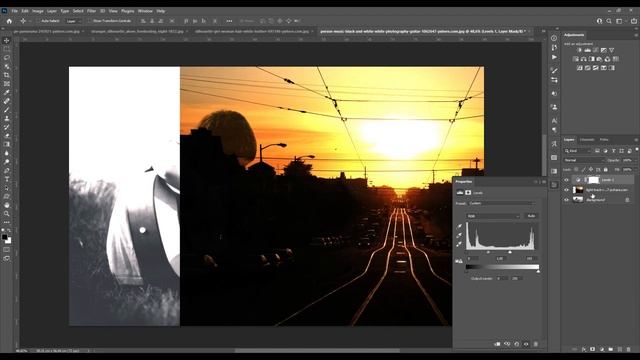Screen dimensions: 640x360
Task: Click midtone input slider under histogram
Action: 489,252
